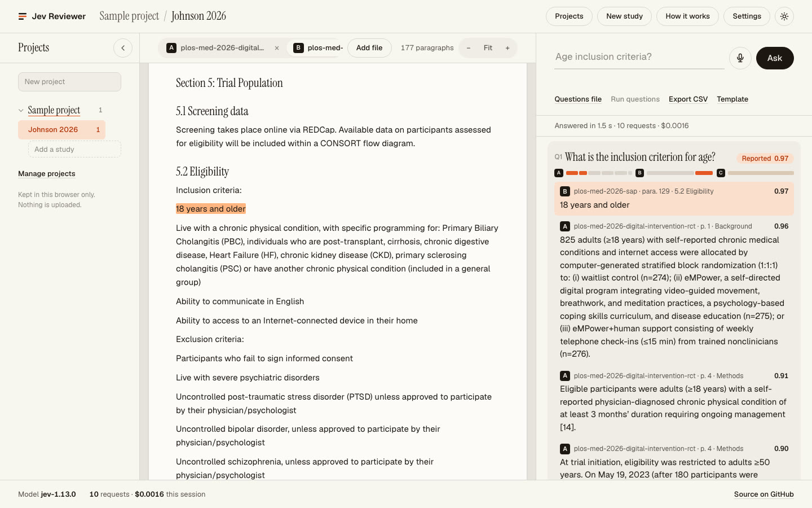Click the Fit zoom control
Image resolution: width=812 pixels, height=508 pixels.
pyautogui.click(x=488, y=48)
